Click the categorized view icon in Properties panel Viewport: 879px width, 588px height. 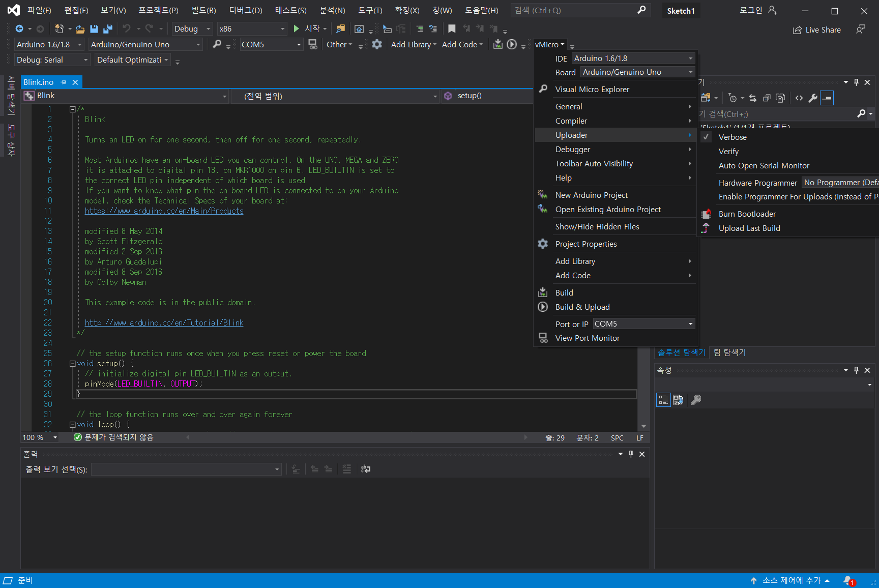point(663,400)
